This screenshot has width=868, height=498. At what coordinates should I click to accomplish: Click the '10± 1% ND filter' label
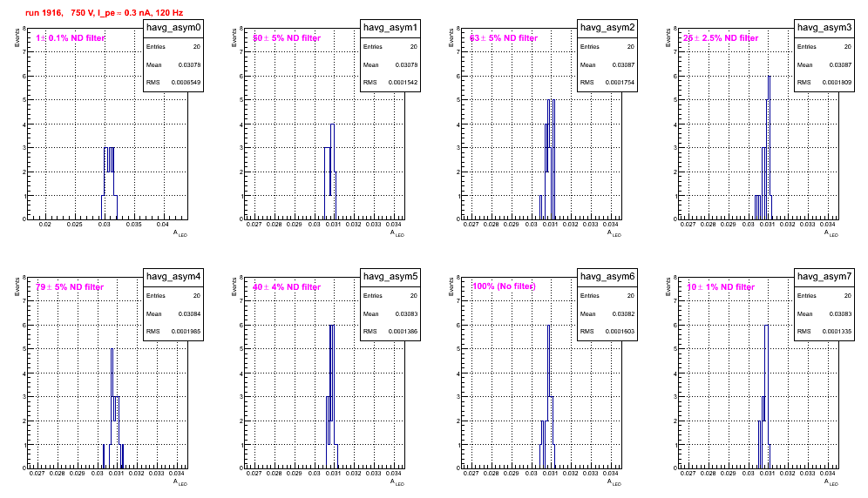[721, 287]
